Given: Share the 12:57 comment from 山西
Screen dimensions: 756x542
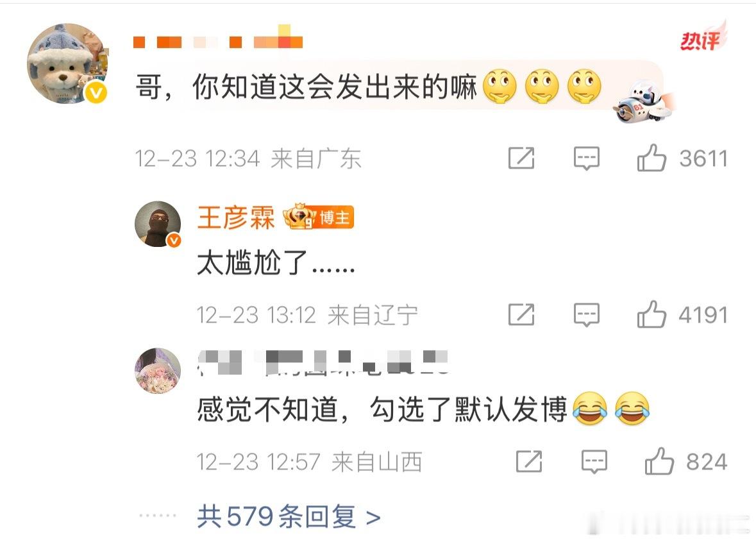Looking at the screenshot, I should click(x=529, y=461).
